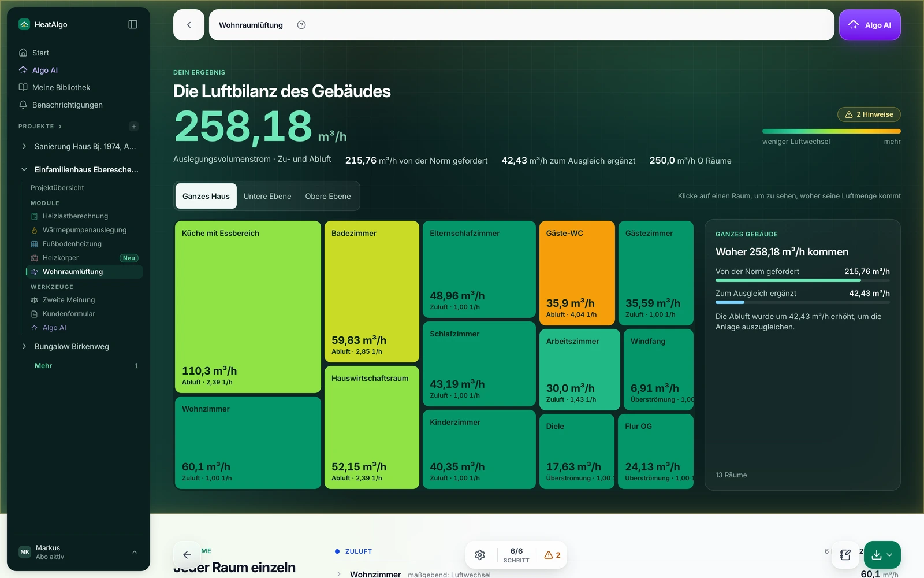Select Wohnraumlüftung in the module list
The height and width of the screenshot is (578, 924).
pyautogui.click(x=85, y=272)
